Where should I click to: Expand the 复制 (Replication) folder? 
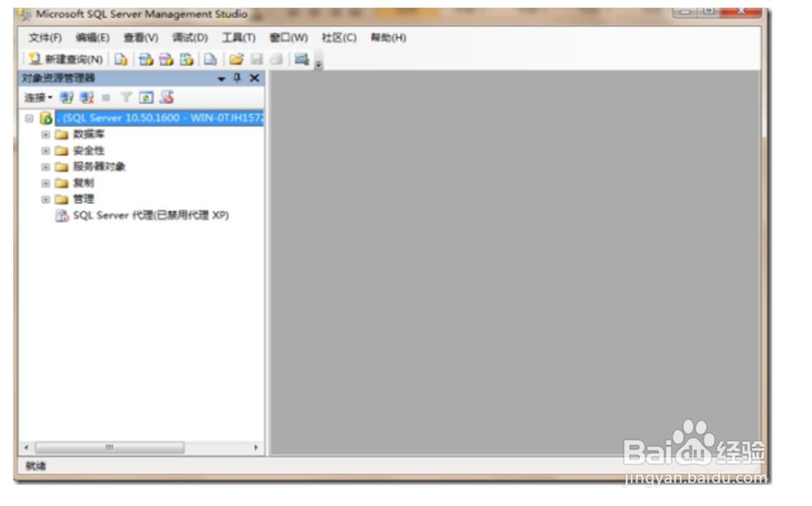pyautogui.click(x=45, y=184)
